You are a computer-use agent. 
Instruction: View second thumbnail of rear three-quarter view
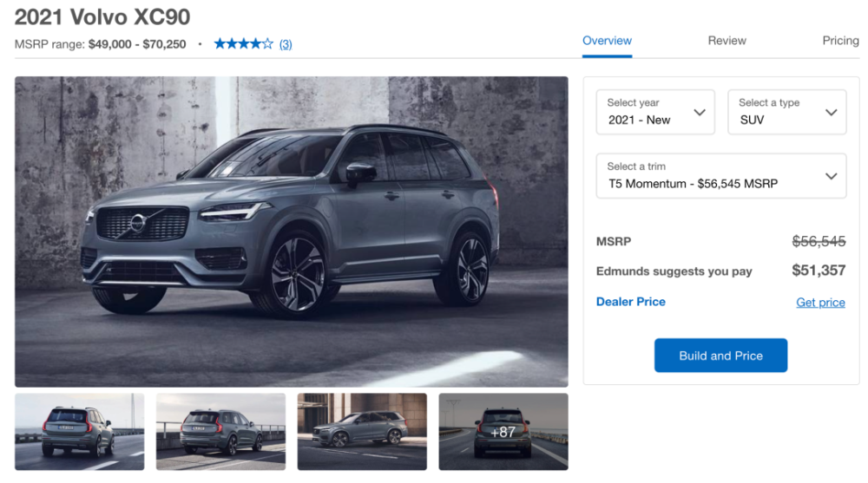[220, 432]
